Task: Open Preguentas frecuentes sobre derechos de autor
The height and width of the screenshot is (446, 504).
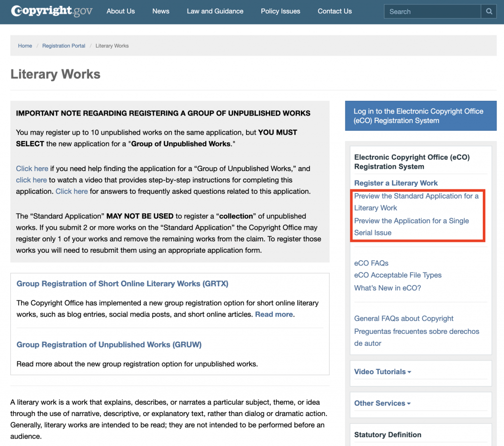Action: [416, 337]
